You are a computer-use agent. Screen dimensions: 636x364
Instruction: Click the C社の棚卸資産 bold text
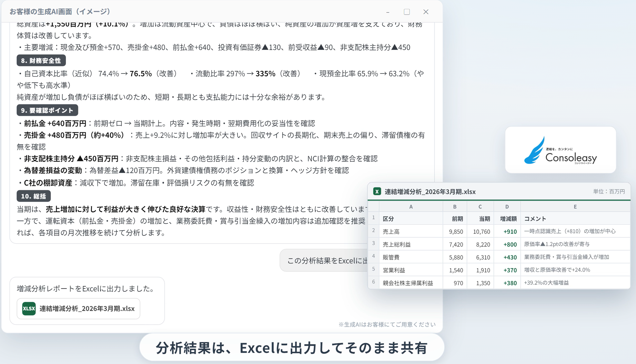pyautogui.click(x=48, y=183)
